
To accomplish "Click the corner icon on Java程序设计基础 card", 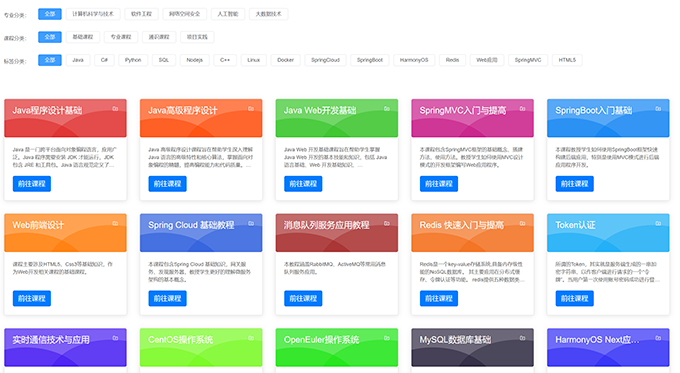I will point(115,109).
